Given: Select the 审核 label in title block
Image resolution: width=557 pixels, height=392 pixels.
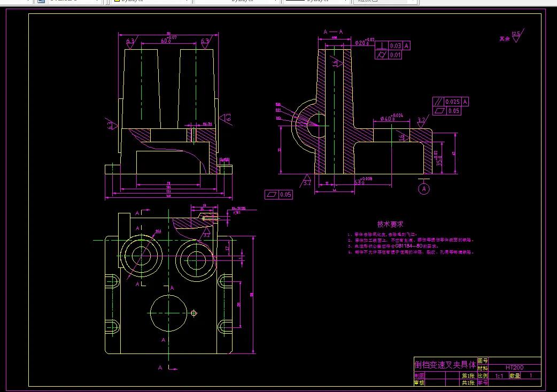Looking at the screenshot, I should click(x=419, y=383).
